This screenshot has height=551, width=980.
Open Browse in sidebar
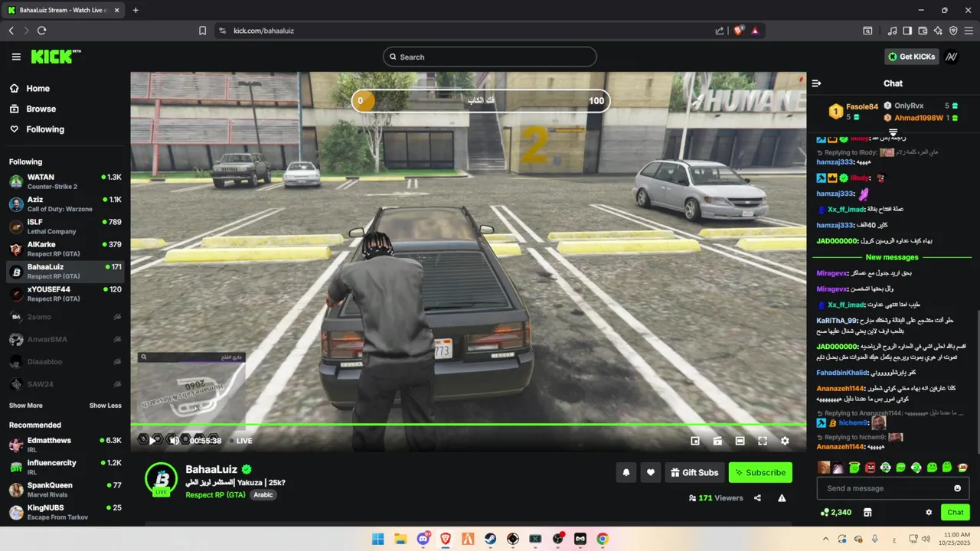pos(41,109)
